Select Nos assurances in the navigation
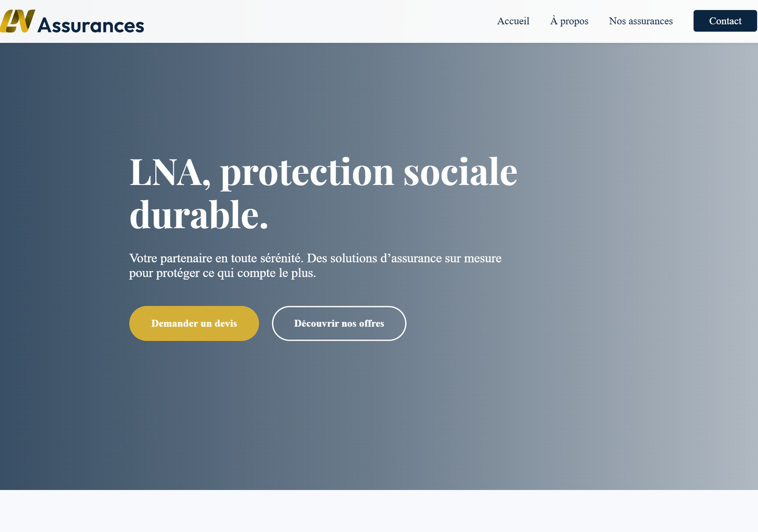Image resolution: width=758 pixels, height=532 pixels. coord(641,21)
